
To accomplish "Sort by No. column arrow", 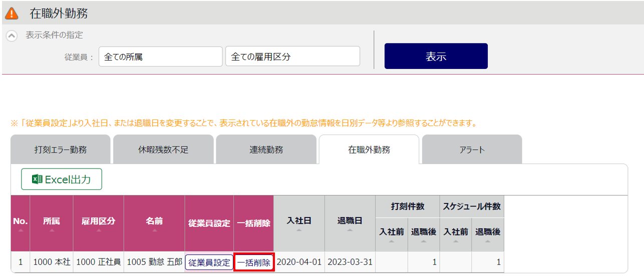I will pos(20,230).
